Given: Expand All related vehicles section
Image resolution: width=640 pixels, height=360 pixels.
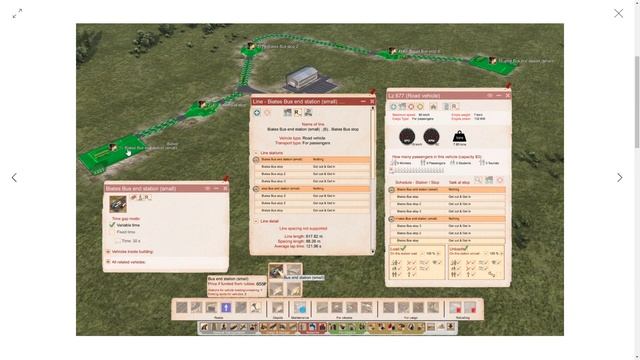Looking at the screenshot, I should 108,262.
